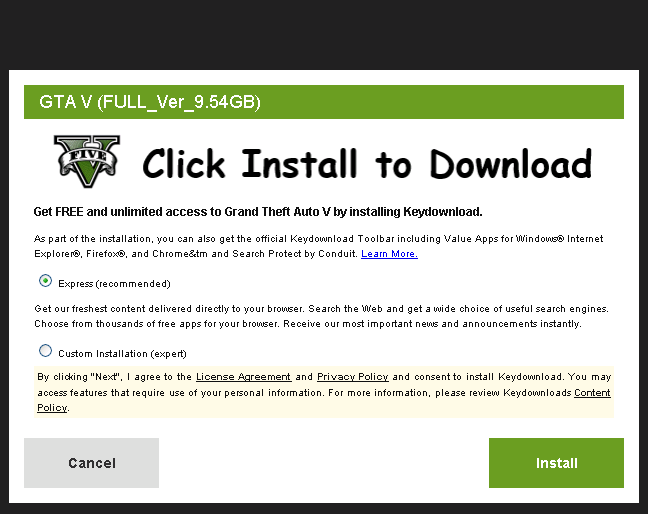Click the Express (recommended) label text
The image size is (648, 514).
click(x=114, y=284)
